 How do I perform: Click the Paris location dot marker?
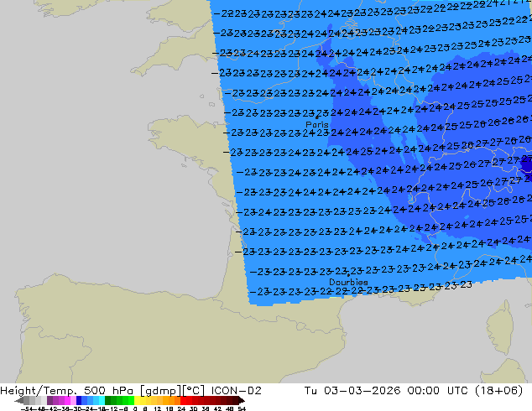point(317,117)
